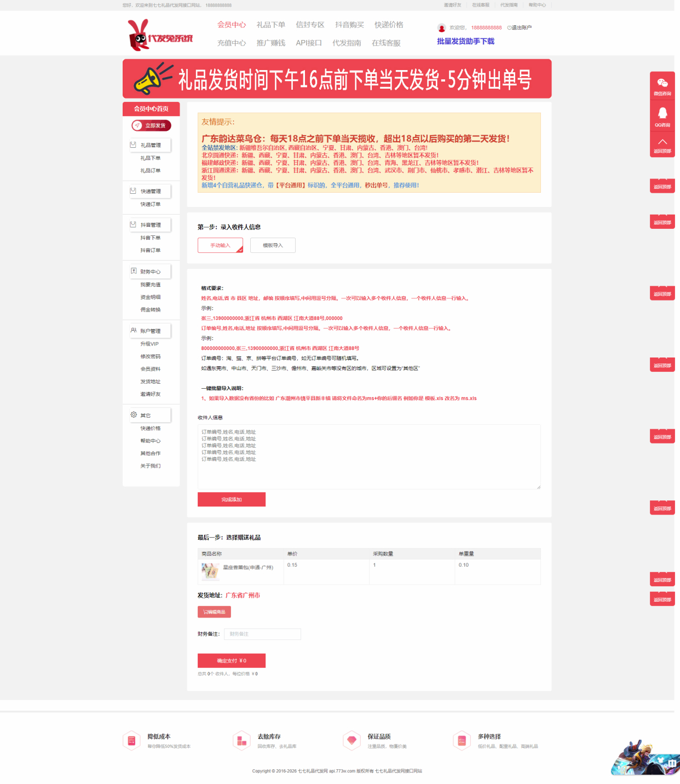Open 资金明细 in the sidebar

coord(151,297)
